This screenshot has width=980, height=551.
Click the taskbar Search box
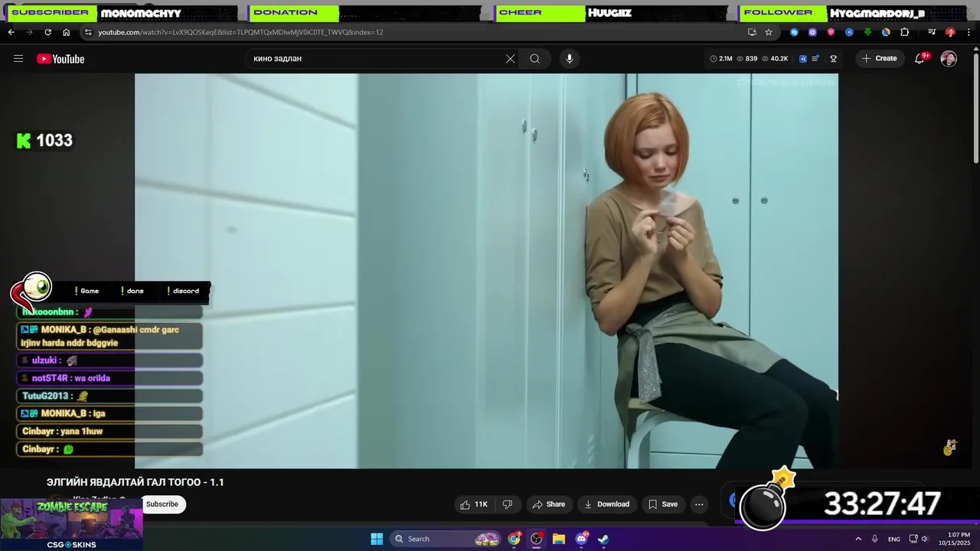446,539
